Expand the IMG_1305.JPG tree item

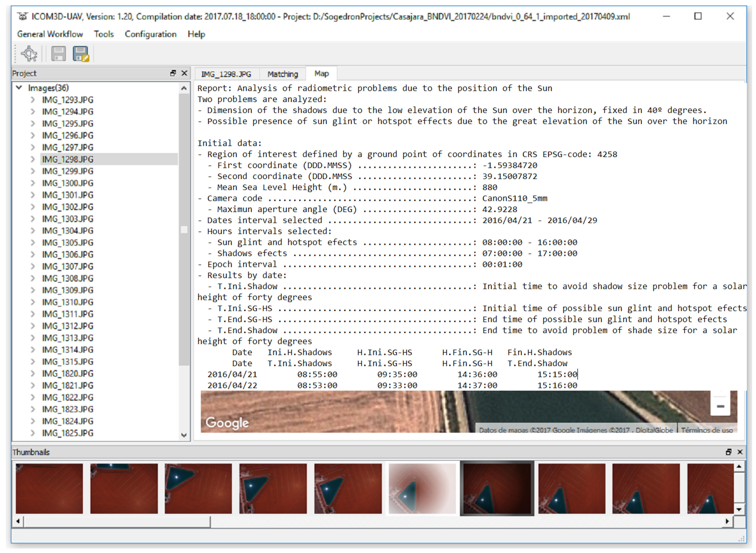(32, 243)
